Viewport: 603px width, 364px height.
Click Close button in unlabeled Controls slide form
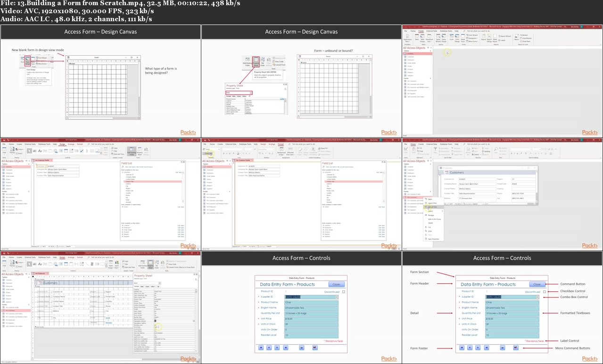pos(337,284)
